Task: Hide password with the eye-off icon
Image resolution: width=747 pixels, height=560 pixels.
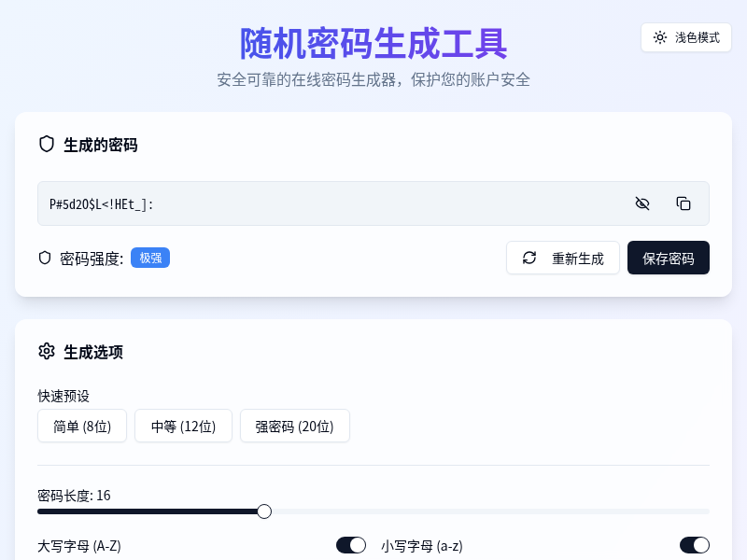Action: pyautogui.click(x=642, y=203)
